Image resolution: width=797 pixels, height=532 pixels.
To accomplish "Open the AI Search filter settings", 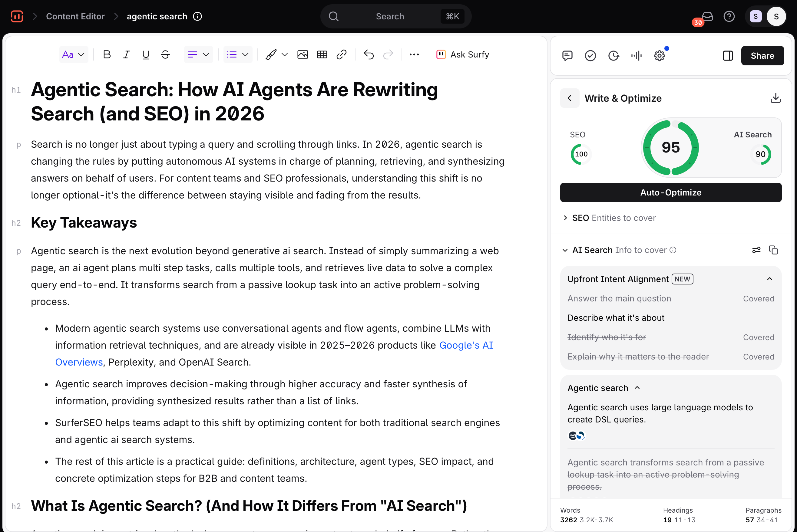I will [x=756, y=250].
